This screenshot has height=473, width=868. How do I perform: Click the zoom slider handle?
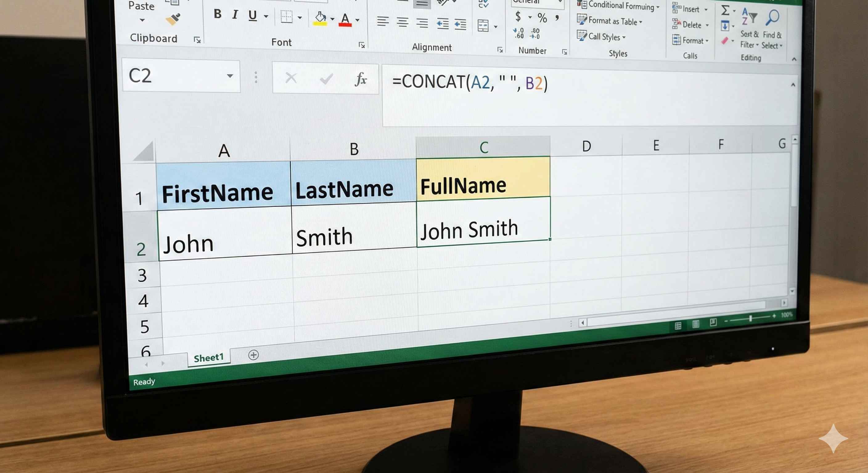[x=750, y=318]
